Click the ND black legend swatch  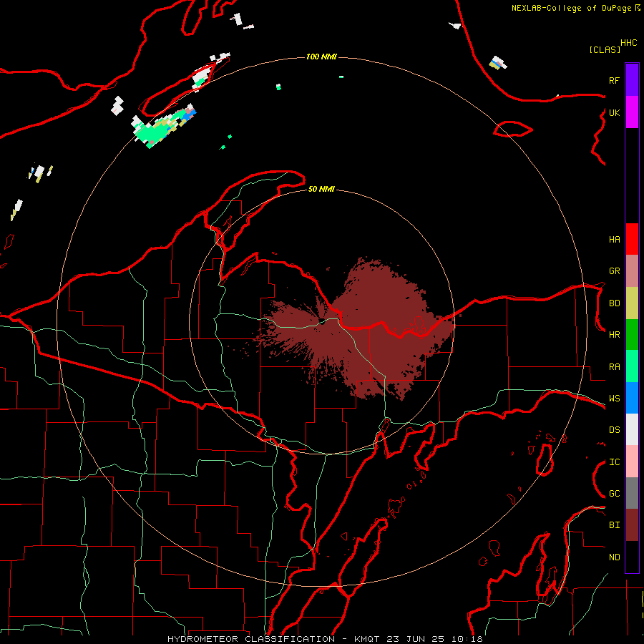point(632,557)
